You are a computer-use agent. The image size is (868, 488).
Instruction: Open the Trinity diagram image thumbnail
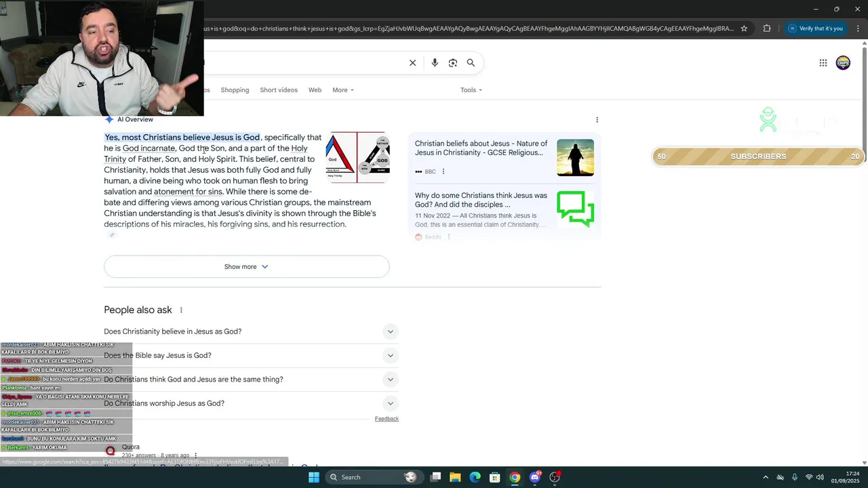357,157
